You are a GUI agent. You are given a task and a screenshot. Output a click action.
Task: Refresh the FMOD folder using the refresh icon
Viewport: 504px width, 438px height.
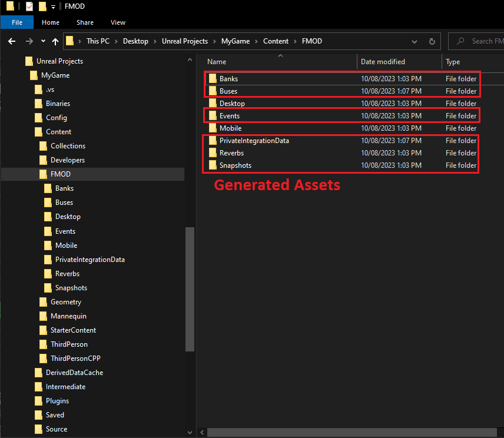tap(432, 41)
